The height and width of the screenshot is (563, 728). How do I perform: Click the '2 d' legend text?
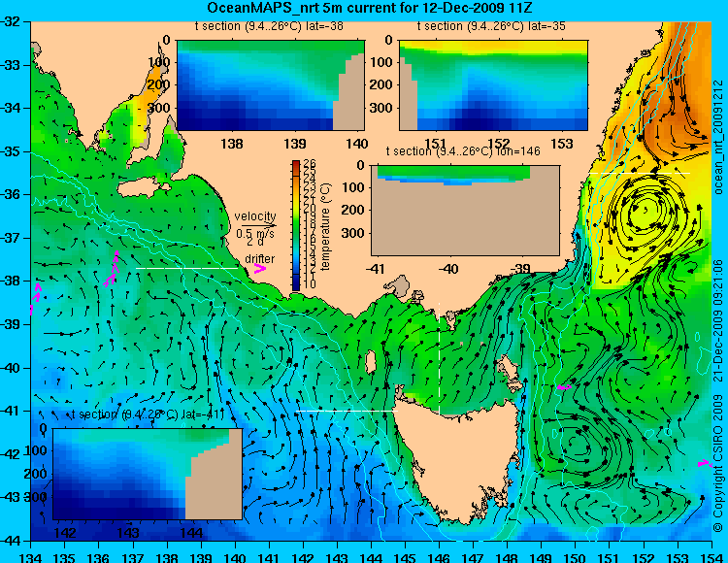255,242
